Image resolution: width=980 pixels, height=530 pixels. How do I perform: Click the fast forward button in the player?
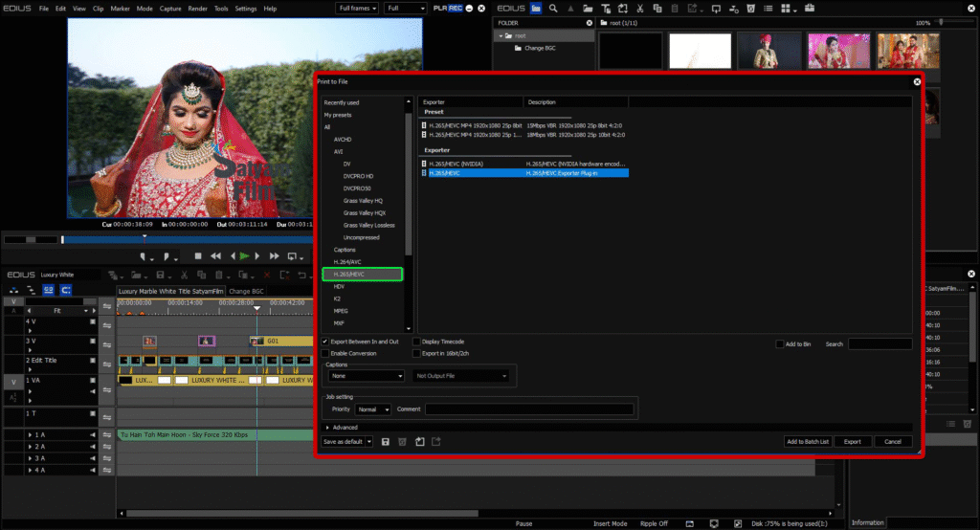pyautogui.click(x=274, y=256)
